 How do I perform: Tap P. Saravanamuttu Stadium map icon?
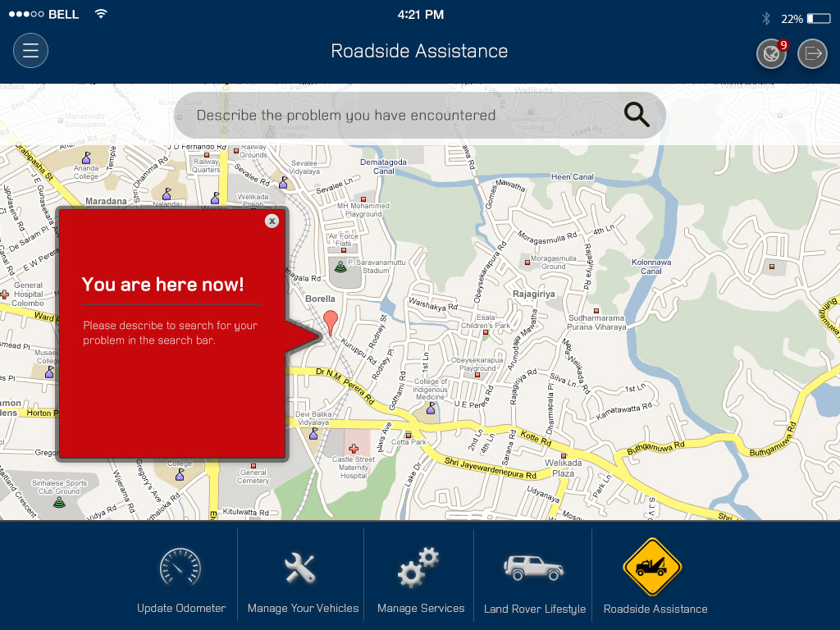[x=340, y=267]
